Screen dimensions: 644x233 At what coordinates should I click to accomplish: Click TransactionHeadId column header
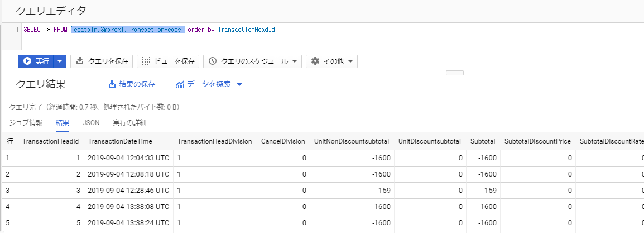(51, 141)
